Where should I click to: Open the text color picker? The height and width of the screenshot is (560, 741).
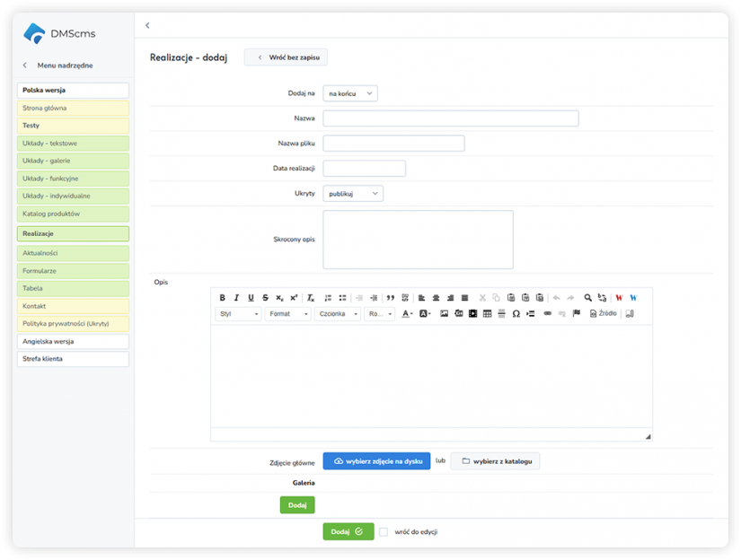[408, 313]
